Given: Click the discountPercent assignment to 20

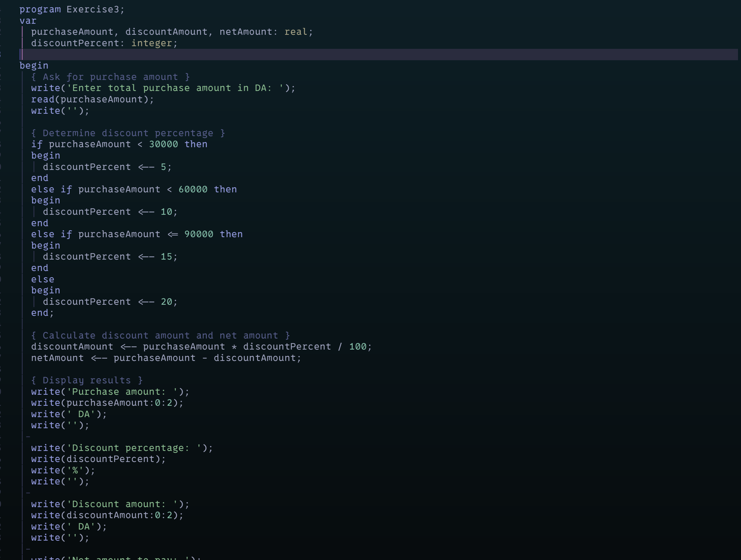Looking at the screenshot, I should (110, 302).
